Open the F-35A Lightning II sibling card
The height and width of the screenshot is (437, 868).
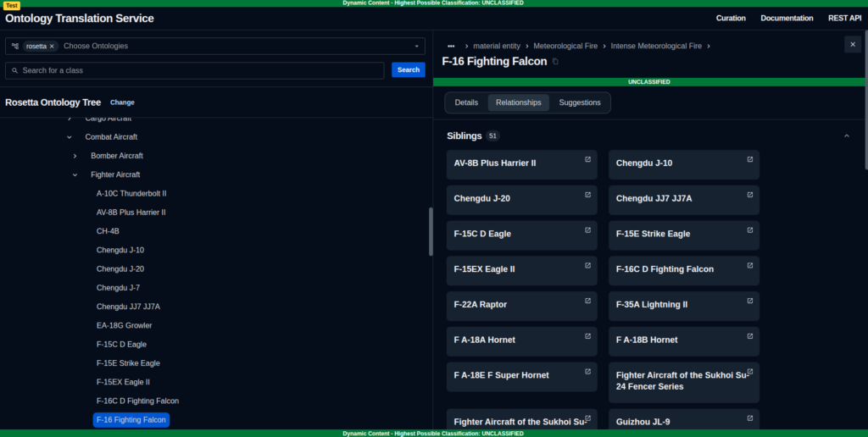684,306
